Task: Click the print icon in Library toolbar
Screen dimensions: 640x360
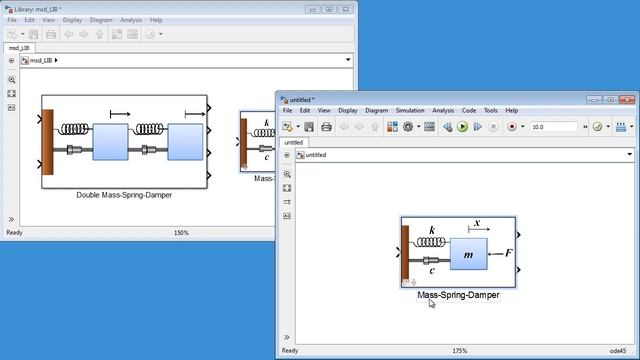Action: [51, 34]
